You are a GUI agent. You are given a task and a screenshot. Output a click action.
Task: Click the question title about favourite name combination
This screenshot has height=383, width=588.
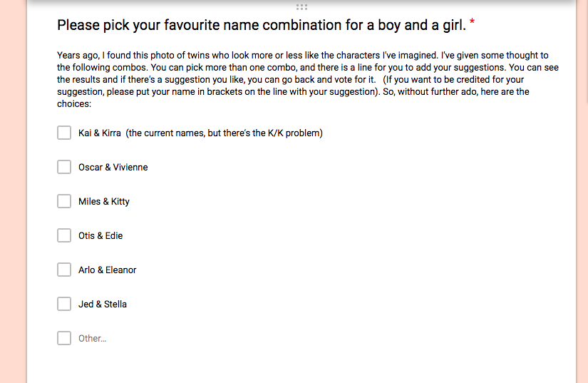(261, 26)
